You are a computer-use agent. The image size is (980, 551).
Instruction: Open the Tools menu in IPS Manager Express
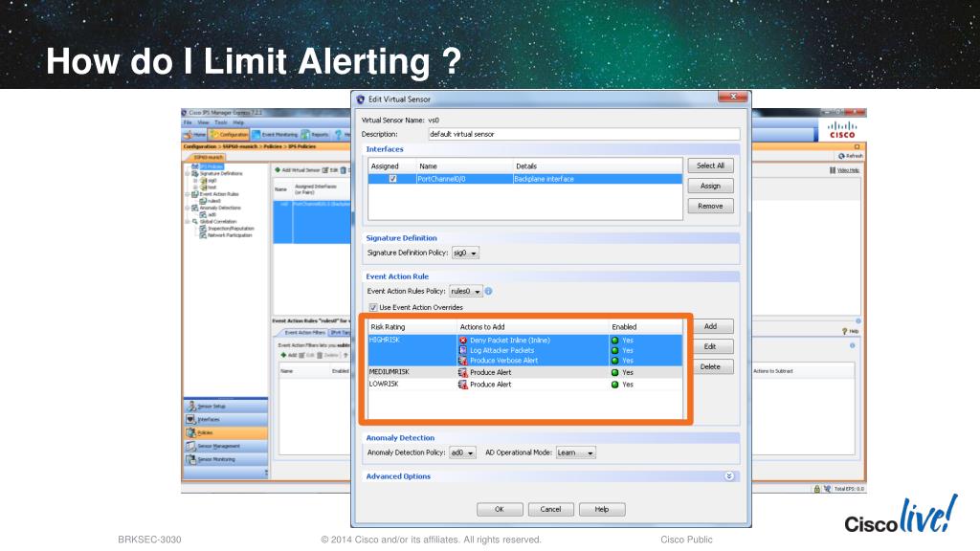pyautogui.click(x=221, y=122)
